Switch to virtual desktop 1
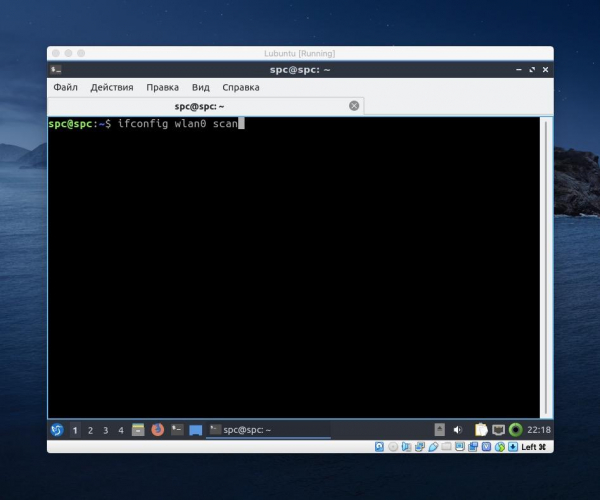 pyautogui.click(x=75, y=430)
